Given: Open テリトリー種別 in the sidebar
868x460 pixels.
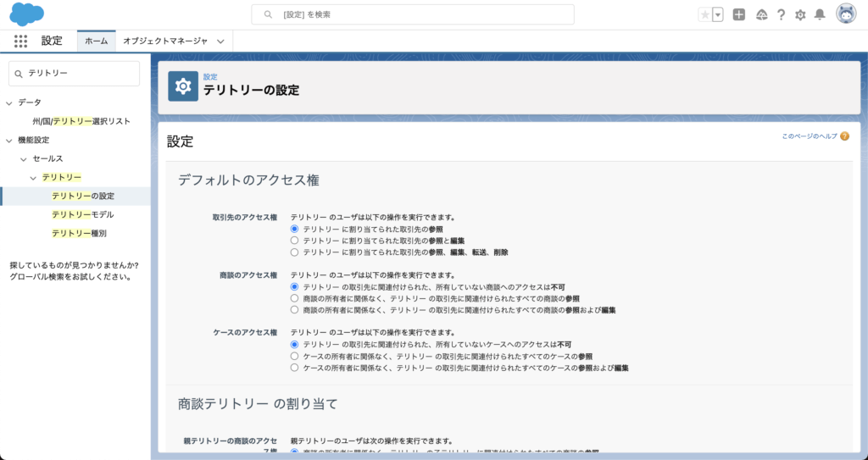Looking at the screenshot, I should tap(79, 234).
